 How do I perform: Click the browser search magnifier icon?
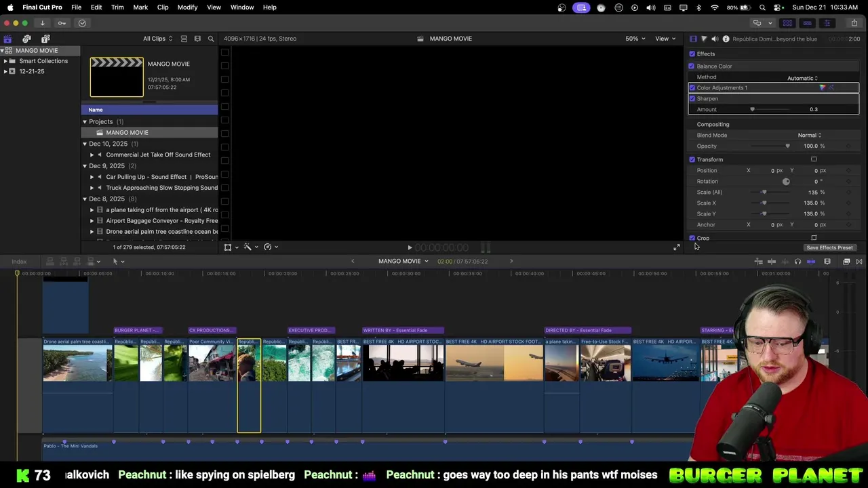tap(211, 39)
